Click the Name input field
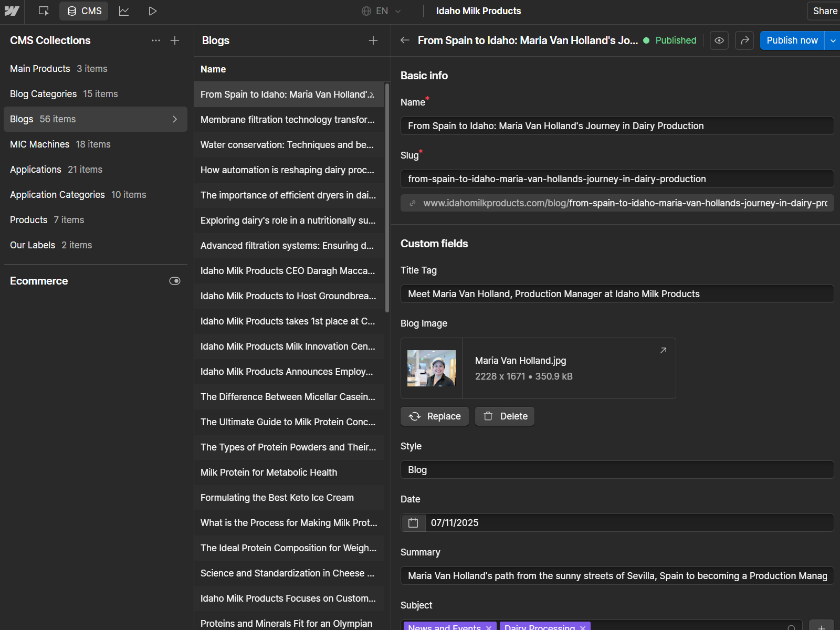This screenshot has width=840, height=630. tap(617, 126)
